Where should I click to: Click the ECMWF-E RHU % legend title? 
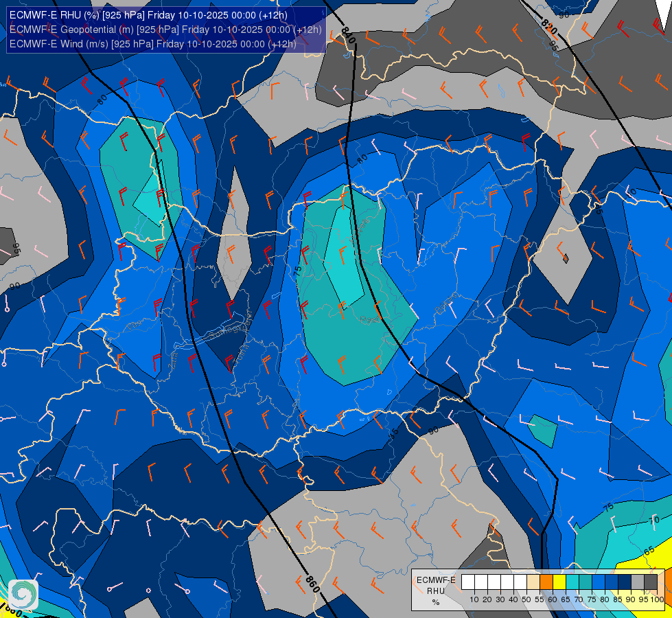(x=436, y=591)
